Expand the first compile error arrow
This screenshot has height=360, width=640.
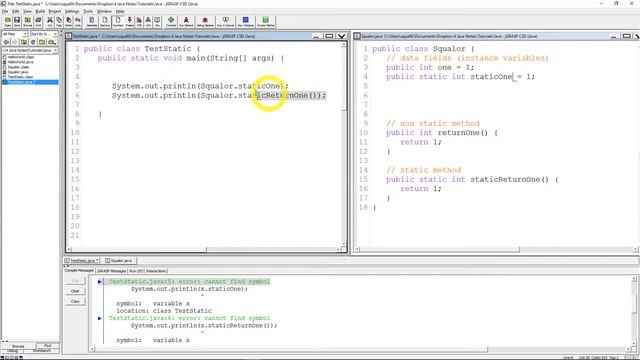[x=100, y=282]
